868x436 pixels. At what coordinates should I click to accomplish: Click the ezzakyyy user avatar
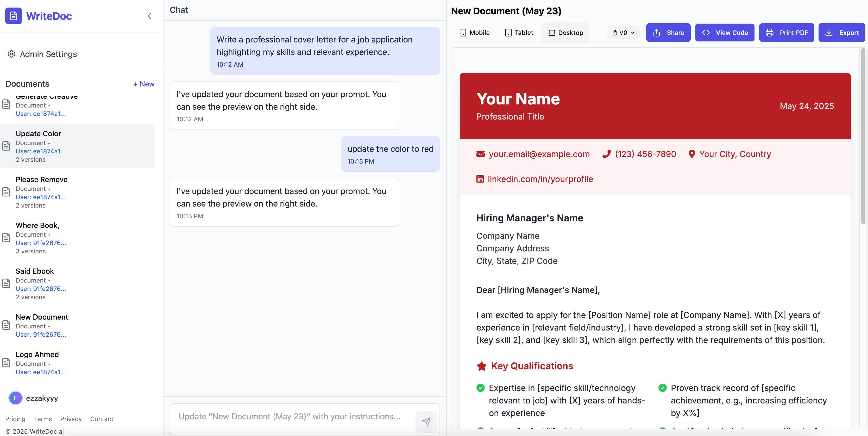[16, 398]
